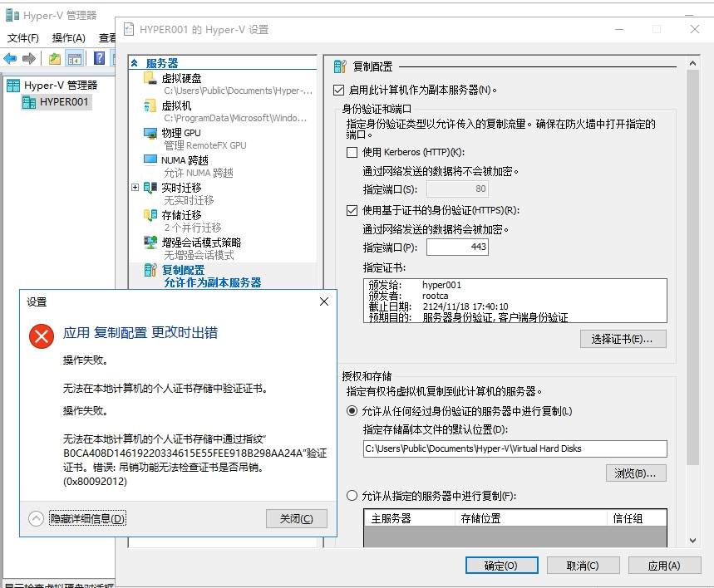The width and height of the screenshot is (714, 588).
Task: Click the NUMA 跨越 icon
Action: pos(150,159)
